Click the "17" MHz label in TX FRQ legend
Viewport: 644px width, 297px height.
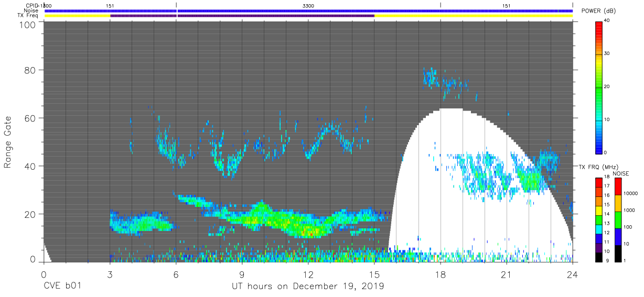pos(607,185)
